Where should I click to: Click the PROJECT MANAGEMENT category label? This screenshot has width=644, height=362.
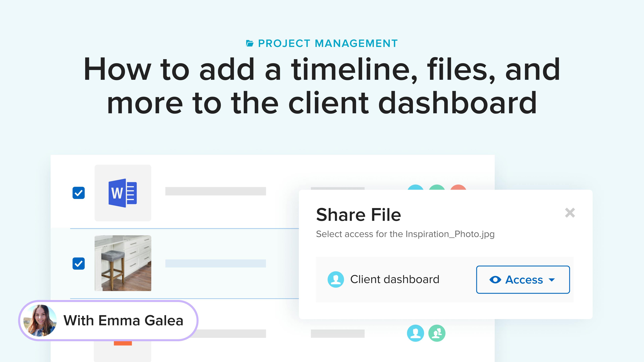328,43
